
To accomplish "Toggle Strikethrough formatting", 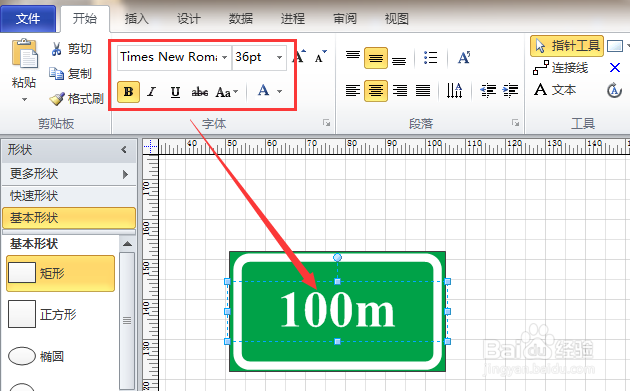I will click(200, 92).
